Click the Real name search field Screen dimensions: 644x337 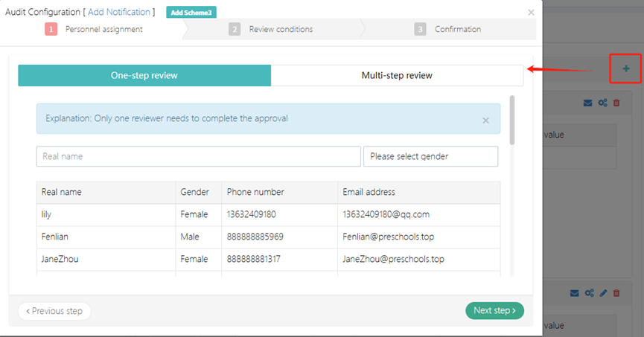click(x=198, y=156)
